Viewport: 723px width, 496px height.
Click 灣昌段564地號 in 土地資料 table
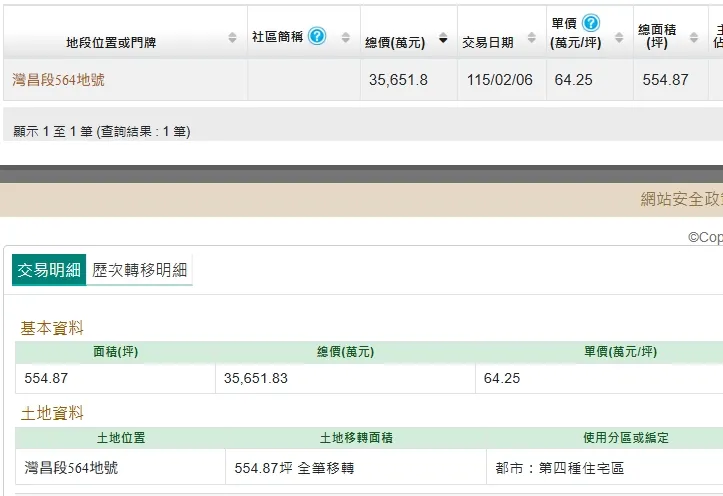[x=71, y=468]
